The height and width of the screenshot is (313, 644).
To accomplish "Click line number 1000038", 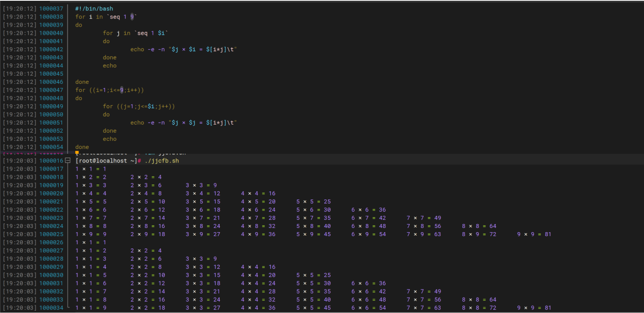I will click(51, 17).
